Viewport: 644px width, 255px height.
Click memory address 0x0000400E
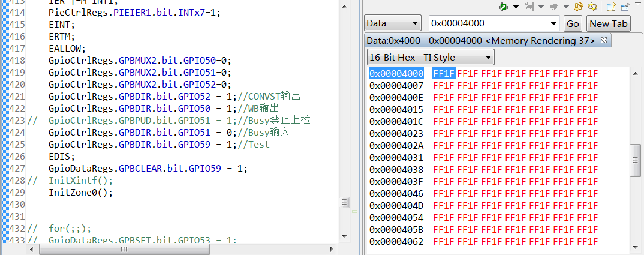(x=396, y=97)
